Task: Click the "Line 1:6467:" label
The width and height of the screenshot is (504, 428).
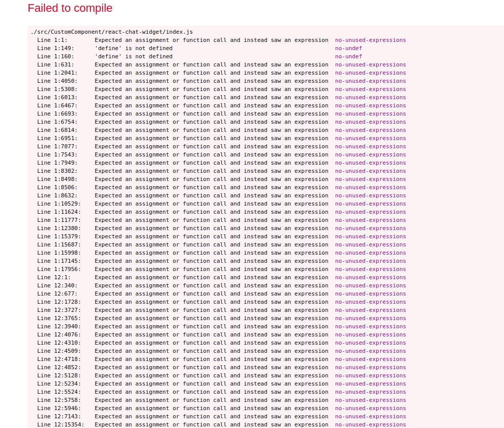Action: pyautogui.click(x=57, y=106)
